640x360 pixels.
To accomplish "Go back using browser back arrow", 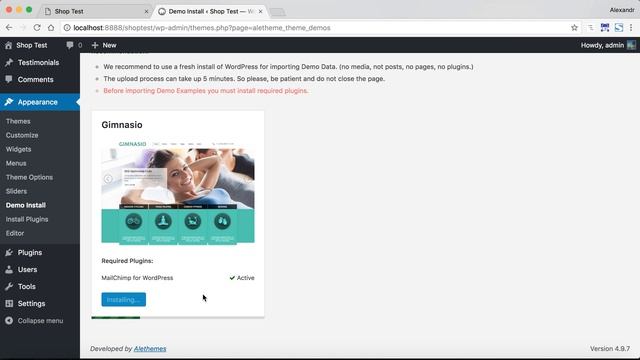I will 9,28.
